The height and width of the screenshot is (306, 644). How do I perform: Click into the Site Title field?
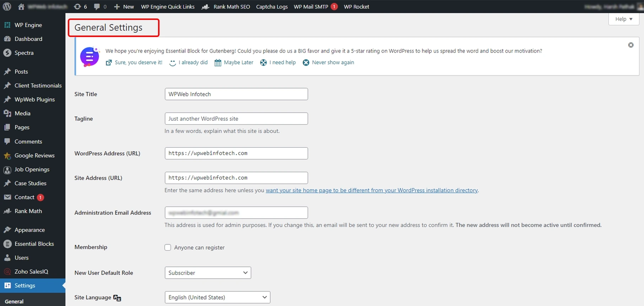[x=236, y=94]
